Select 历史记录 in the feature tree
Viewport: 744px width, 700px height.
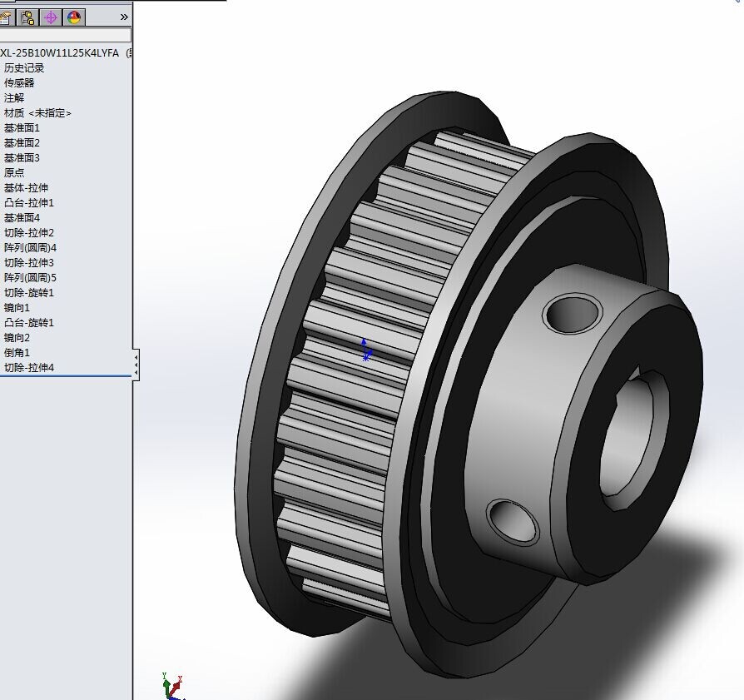point(24,68)
